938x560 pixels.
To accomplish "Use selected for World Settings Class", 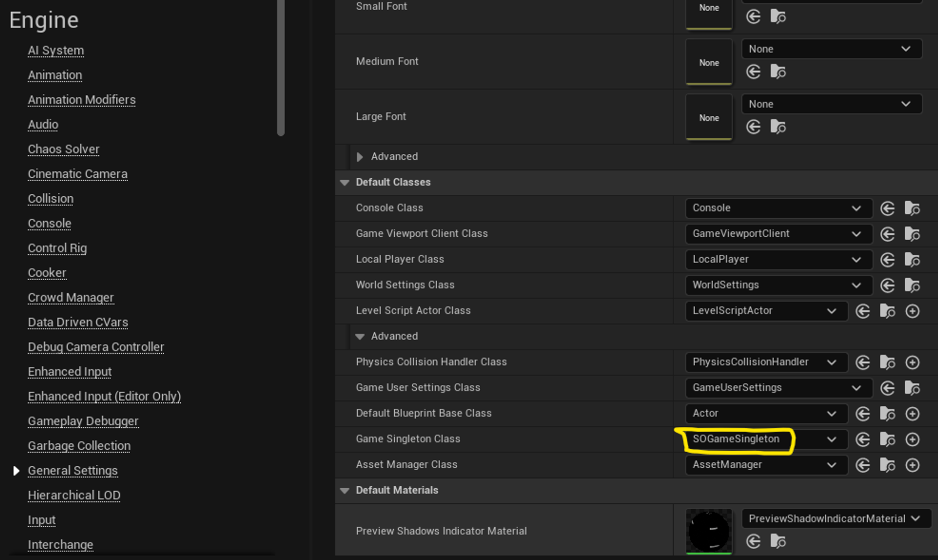I will pyautogui.click(x=887, y=286).
